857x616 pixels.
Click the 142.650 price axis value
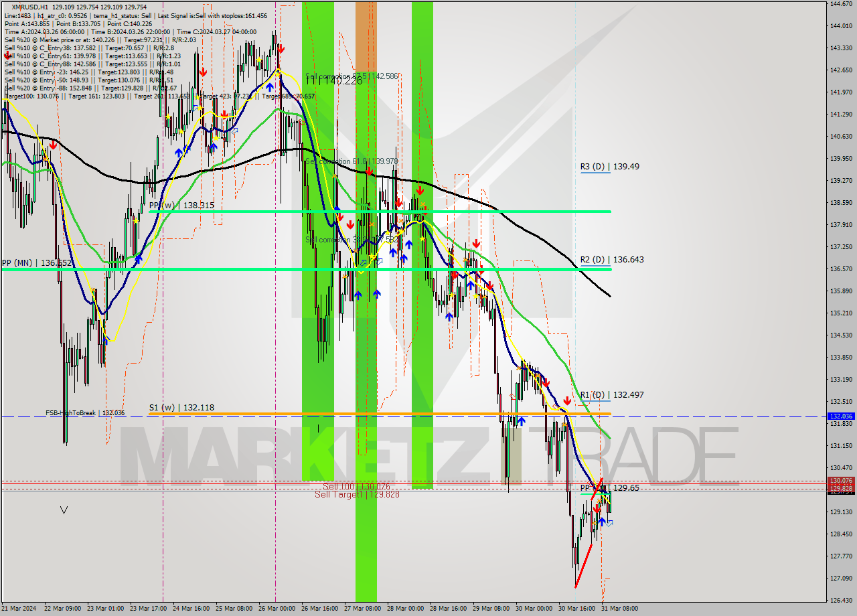tap(841, 70)
